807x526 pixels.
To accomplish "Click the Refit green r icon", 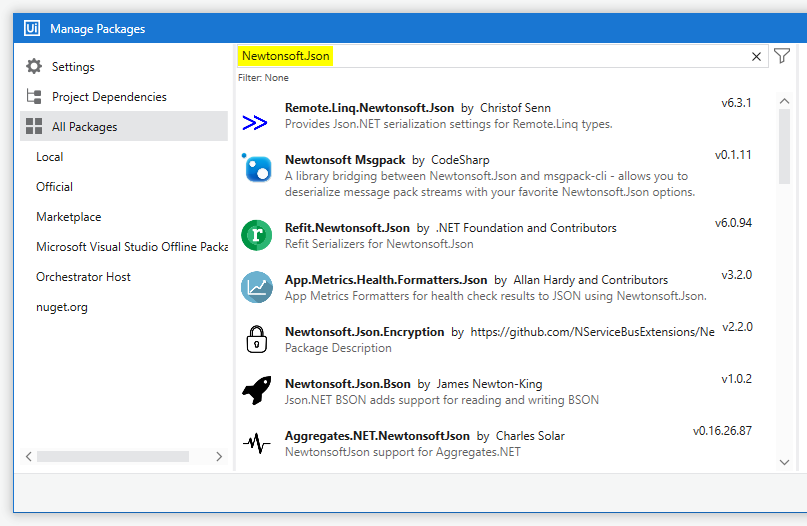I will click(x=256, y=235).
